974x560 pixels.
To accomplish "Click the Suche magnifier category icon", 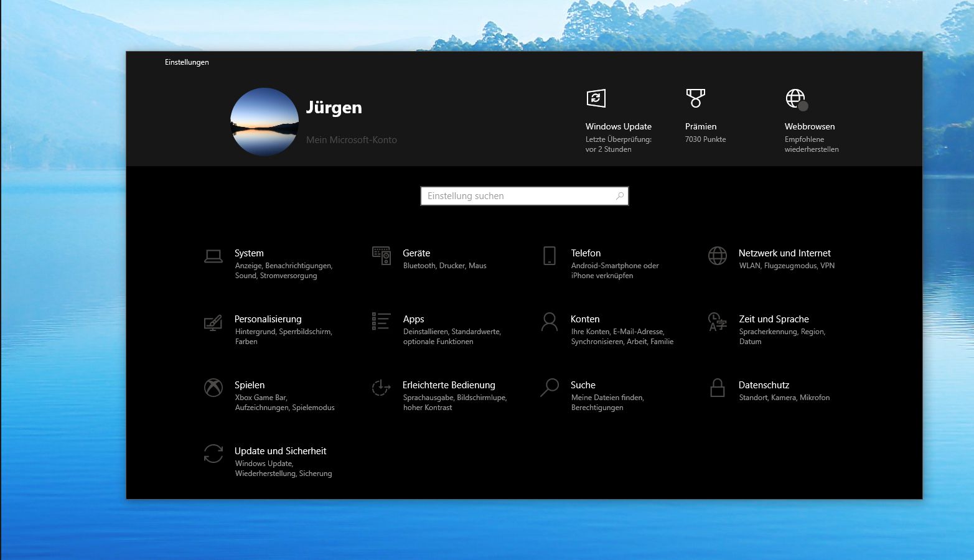I will coord(550,388).
